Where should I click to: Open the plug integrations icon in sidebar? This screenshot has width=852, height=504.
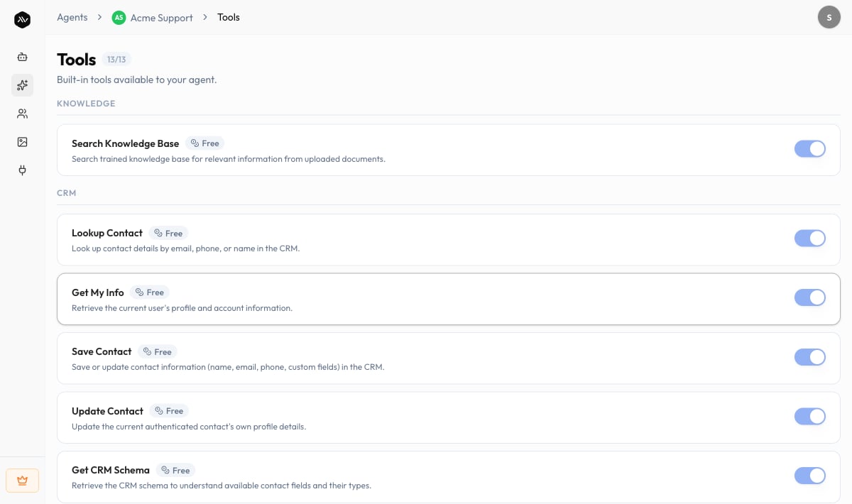pos(22,170)
